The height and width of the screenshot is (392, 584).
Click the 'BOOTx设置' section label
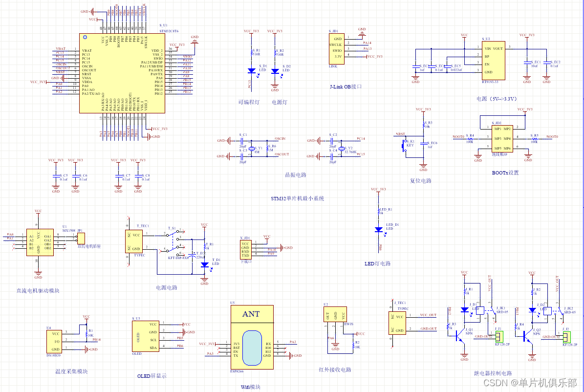click(505, 173)
